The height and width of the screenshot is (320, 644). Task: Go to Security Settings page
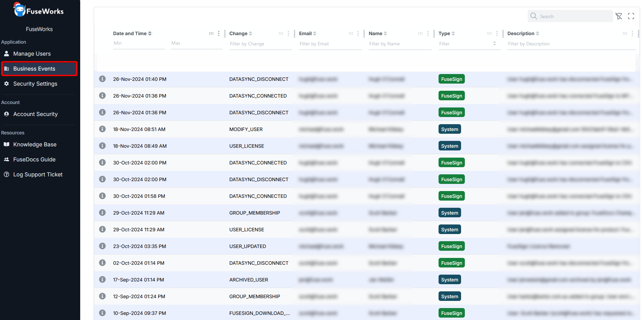[35, 84]
